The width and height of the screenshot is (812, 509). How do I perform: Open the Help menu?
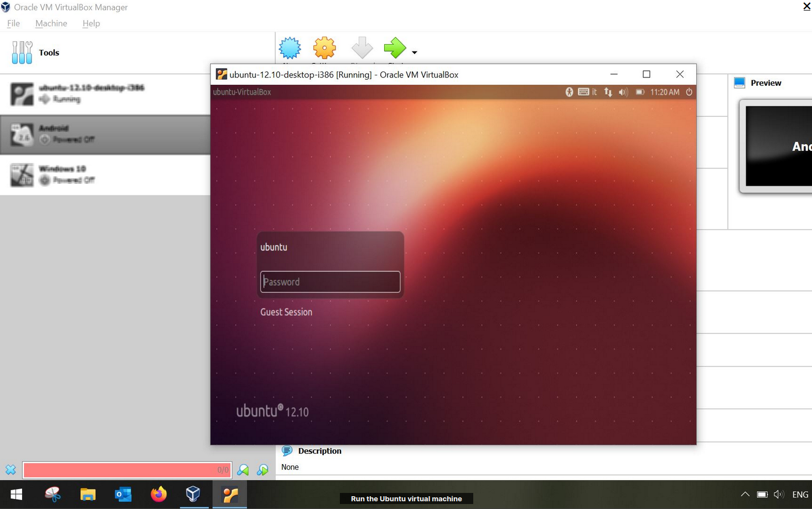pyautogui.click(x=91, y=23)
